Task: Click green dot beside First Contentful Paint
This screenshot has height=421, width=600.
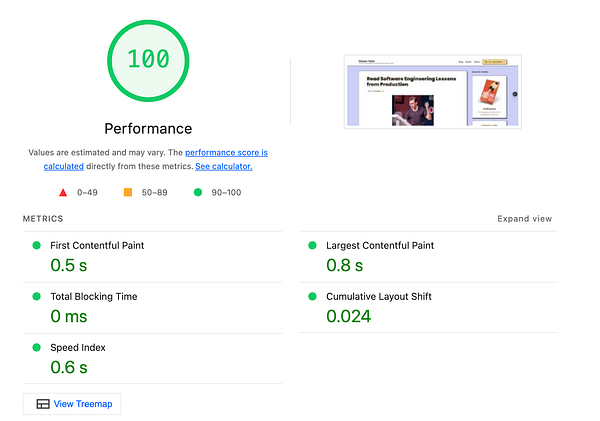Action: [x=37, y=245]
